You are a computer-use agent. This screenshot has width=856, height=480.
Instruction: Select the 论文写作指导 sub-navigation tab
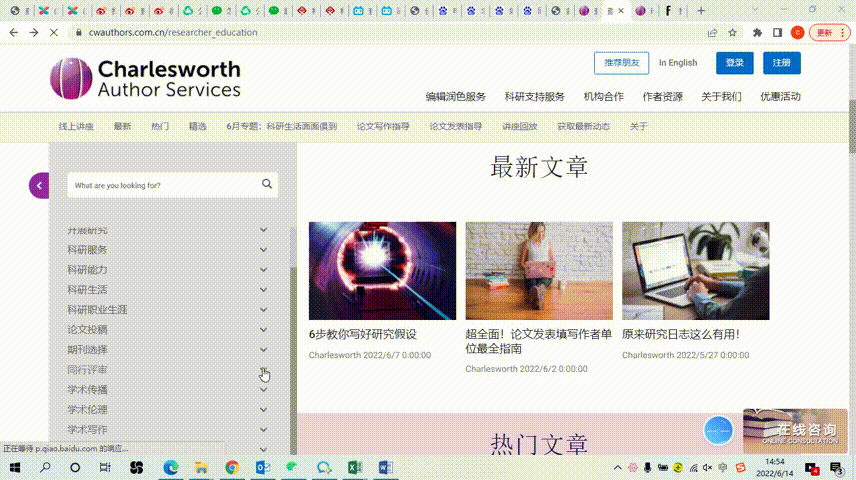(x=383, y=126)
